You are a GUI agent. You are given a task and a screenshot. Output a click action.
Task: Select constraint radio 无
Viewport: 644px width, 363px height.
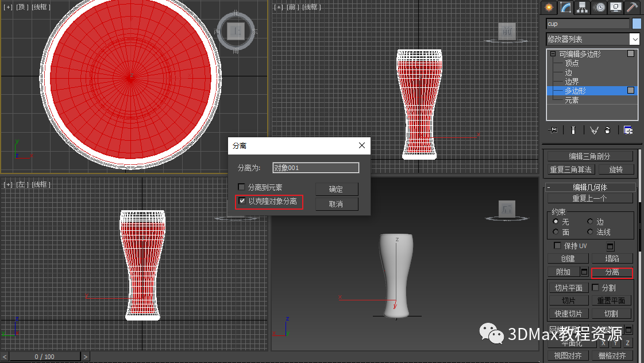pyautogui.click(x=556, y=221)
